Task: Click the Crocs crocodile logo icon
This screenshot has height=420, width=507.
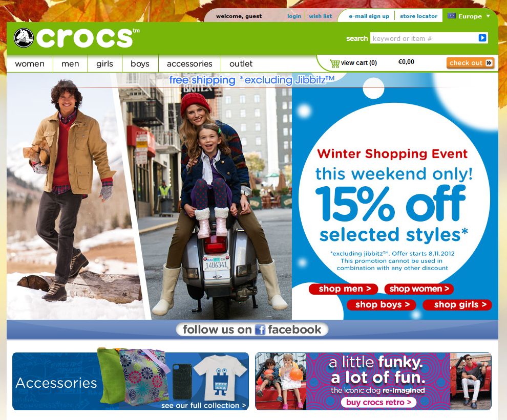Action: click(23, 37)
